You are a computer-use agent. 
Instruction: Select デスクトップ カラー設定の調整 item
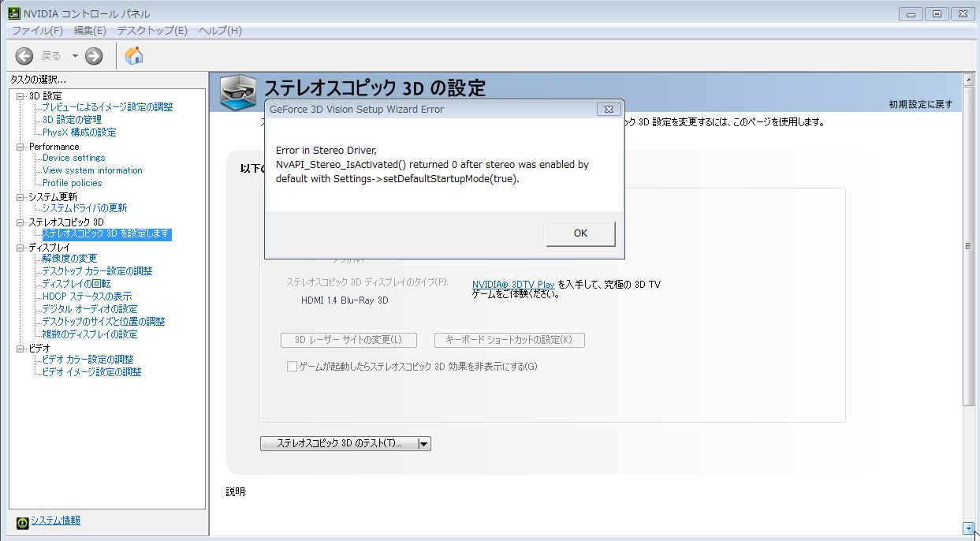point(97,271)
